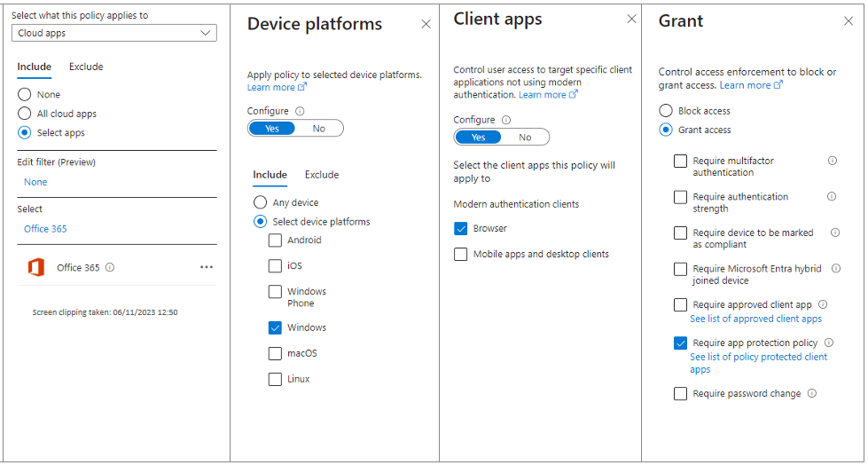Click info icon for Require authentication strength
Image resolution: width=868 pixels, height=465 pixels.
tap(832, 196)
